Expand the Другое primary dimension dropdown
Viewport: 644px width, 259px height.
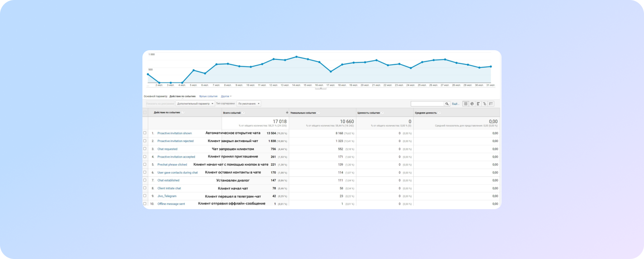coord(226,96)
